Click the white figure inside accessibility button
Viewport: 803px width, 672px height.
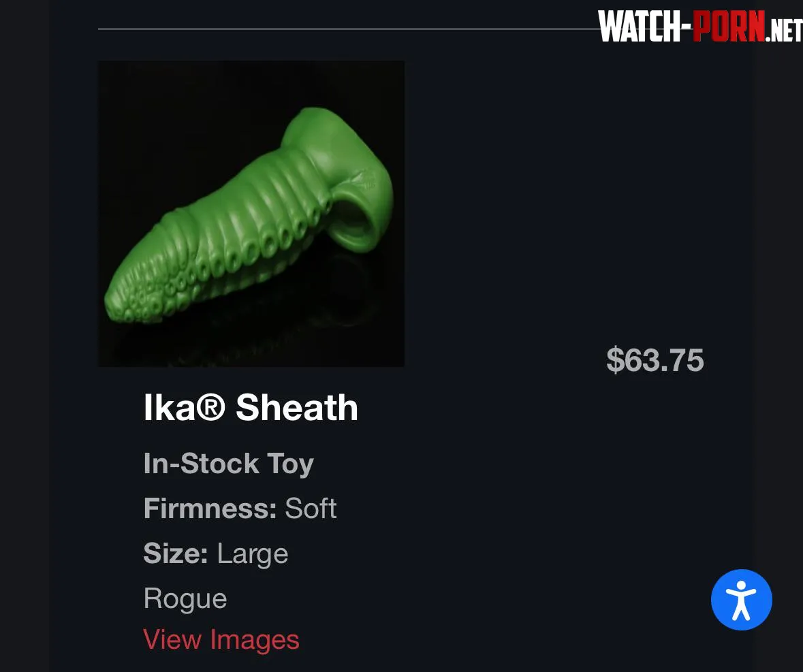pyautogui.click(x=741, y=600)
